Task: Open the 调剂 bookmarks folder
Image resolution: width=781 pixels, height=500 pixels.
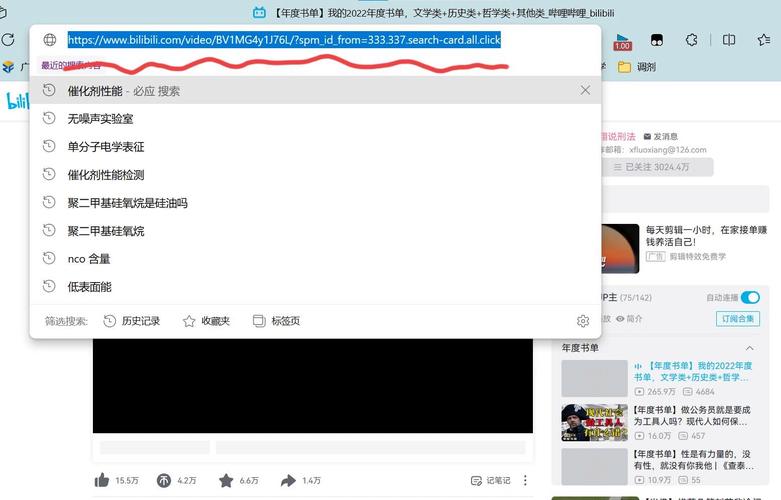Action: 637,67
